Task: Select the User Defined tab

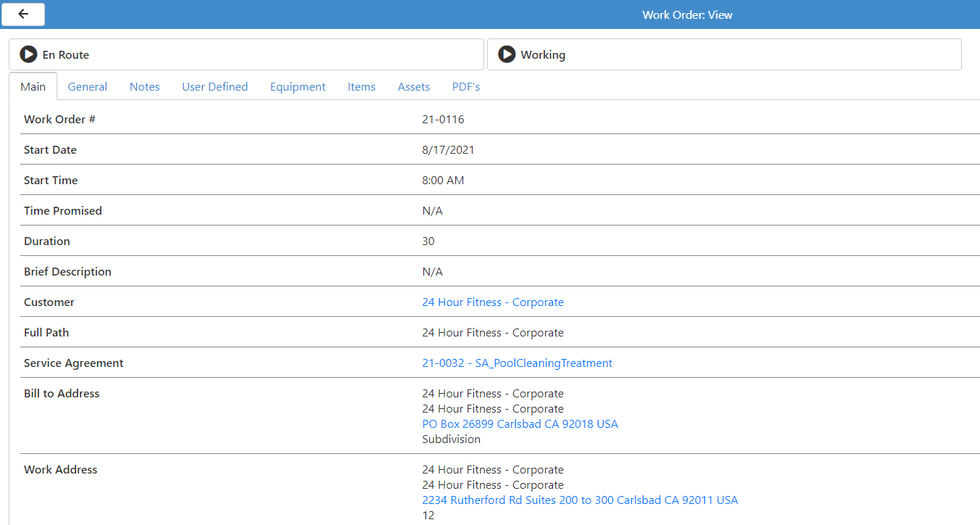Action: [x=215, y=87]
